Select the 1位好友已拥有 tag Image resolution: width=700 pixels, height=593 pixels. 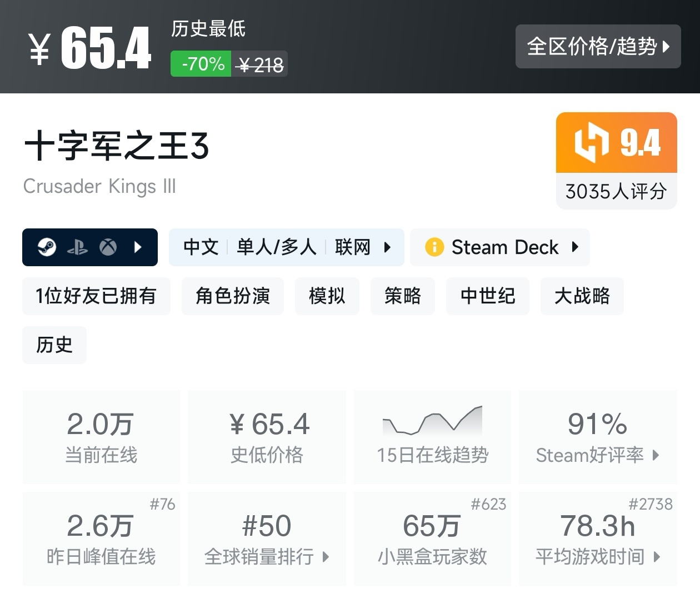[x=96, y=296]
